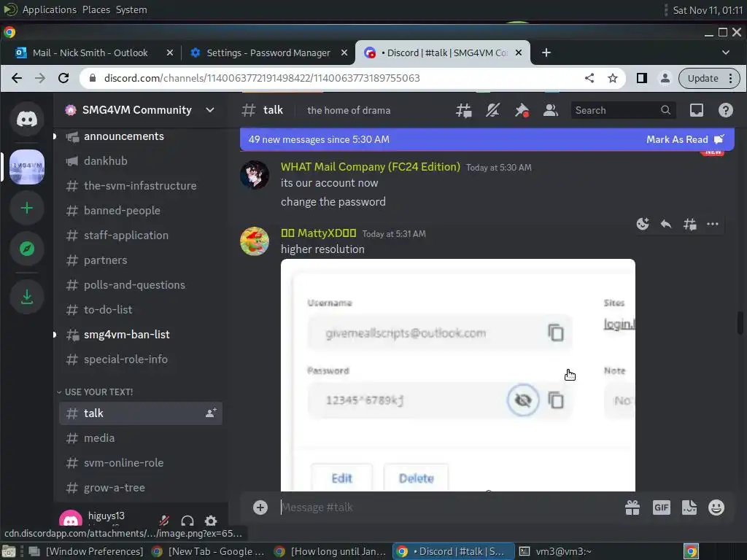Toggle deafen headphones icon
This screenshot has height=560, width=747.
tap(187, 521)
